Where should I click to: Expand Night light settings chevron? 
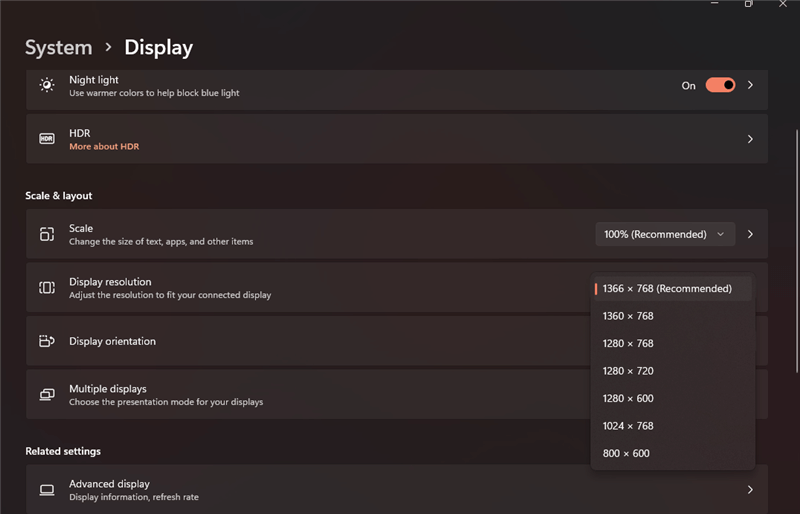click(x=750, y=85)
